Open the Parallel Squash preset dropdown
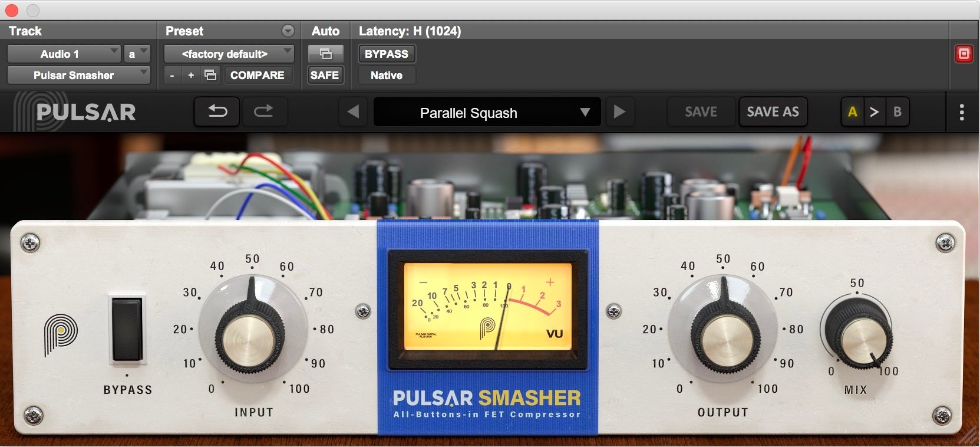 tap(487, 112)
